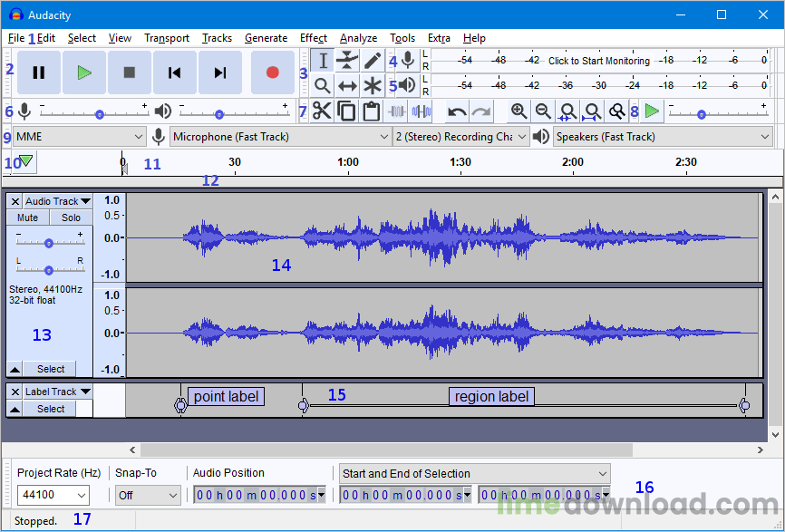This screenshot has width=785, height=532.
Task: Select the Draw (pencil) tool
Action: (373, 61)
